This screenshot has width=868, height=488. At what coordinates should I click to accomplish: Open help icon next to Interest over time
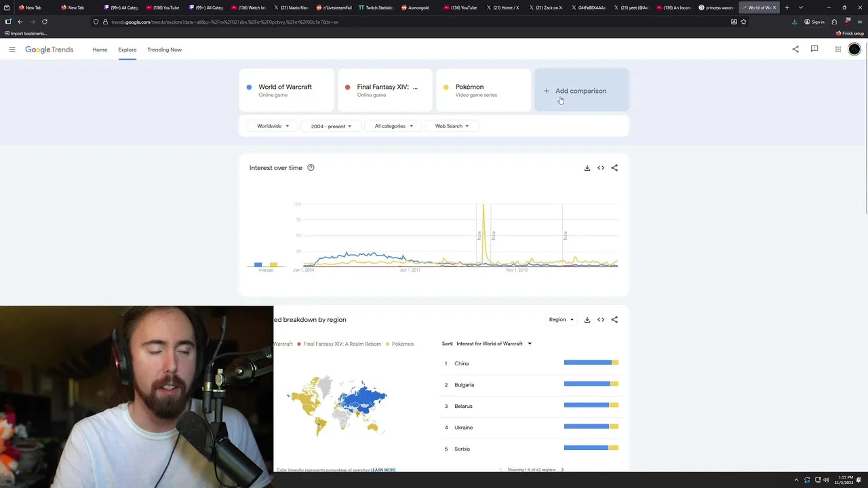tap(311, 167)
